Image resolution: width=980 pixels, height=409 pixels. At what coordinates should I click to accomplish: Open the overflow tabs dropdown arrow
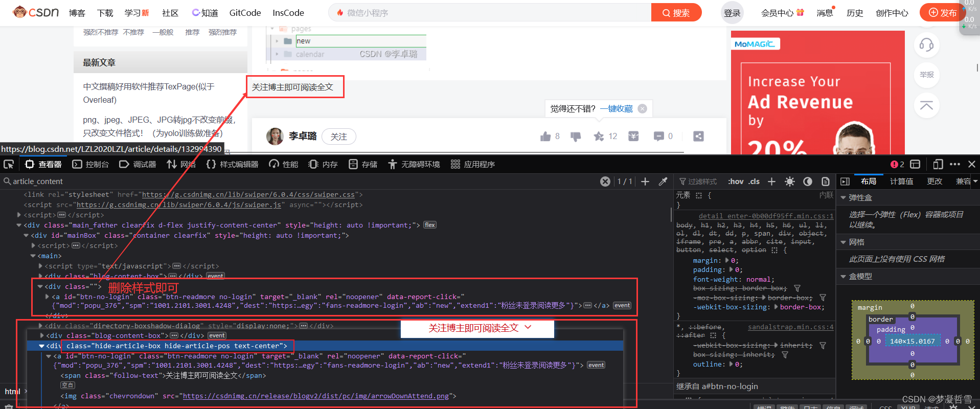pos(975,181)
